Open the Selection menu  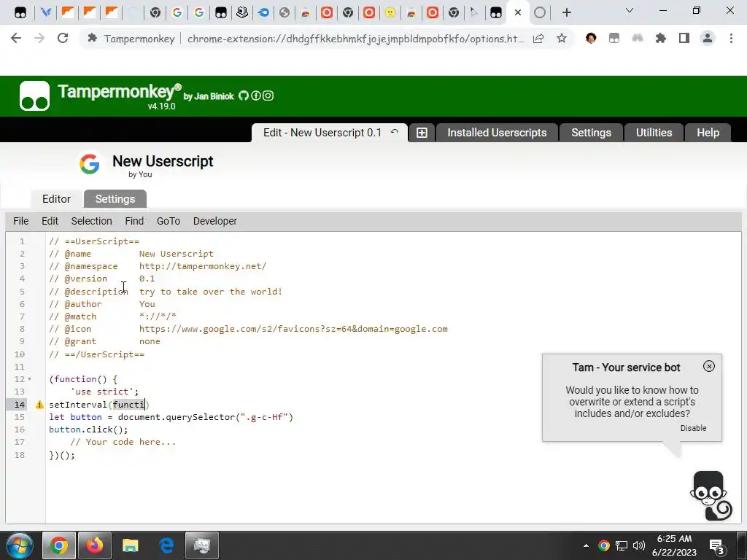(x=91, y=221)
